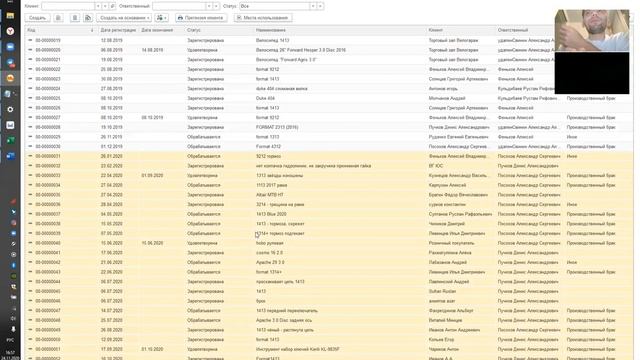Click row marker icon for 00-00000040
Image resolution: width=640 pixels, height=360 pixels.
tap(30, 243)
